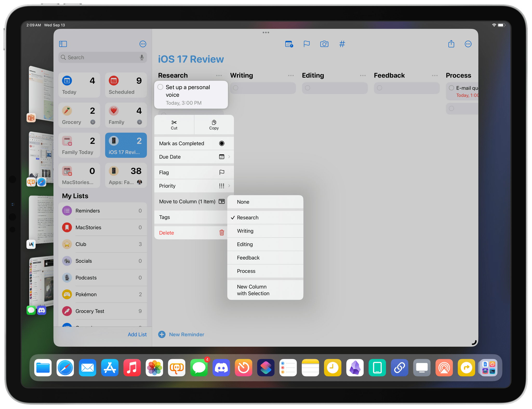
Task: Toggle the sidebar panel icon
Action: click(x=63, y=44)
